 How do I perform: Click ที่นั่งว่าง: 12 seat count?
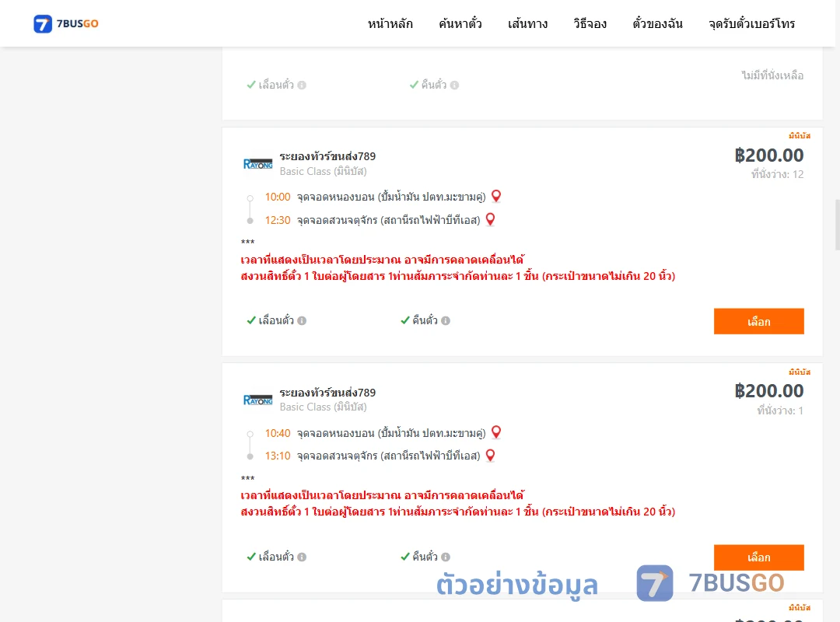pos(777,174)
